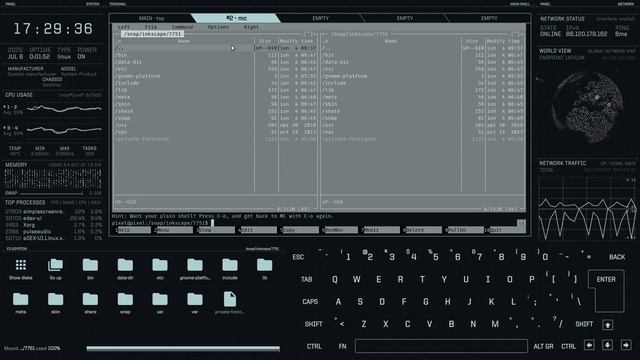Screen dimensions: 640x360
Task: Click the disk usage bar for mount 7751
Action: point(183,349)
